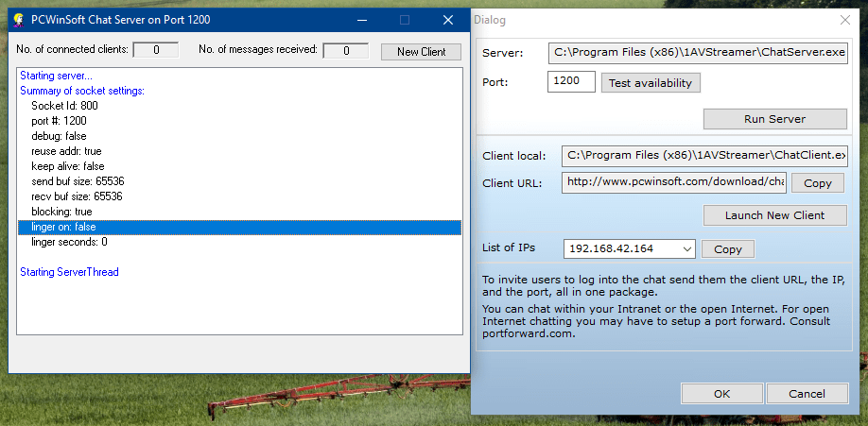Click the Run Server button
The height and width of the screenshot is (426, 868).
pos(775,119)
